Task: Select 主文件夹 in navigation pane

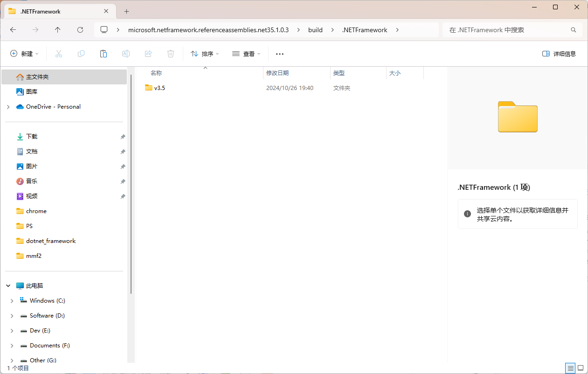Action: (64, 77)
